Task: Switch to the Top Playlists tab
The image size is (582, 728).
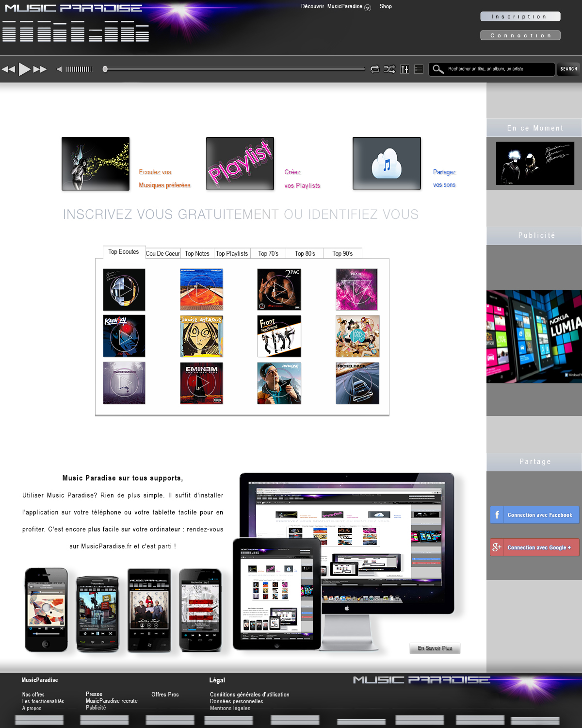Action: click(232, 253)
